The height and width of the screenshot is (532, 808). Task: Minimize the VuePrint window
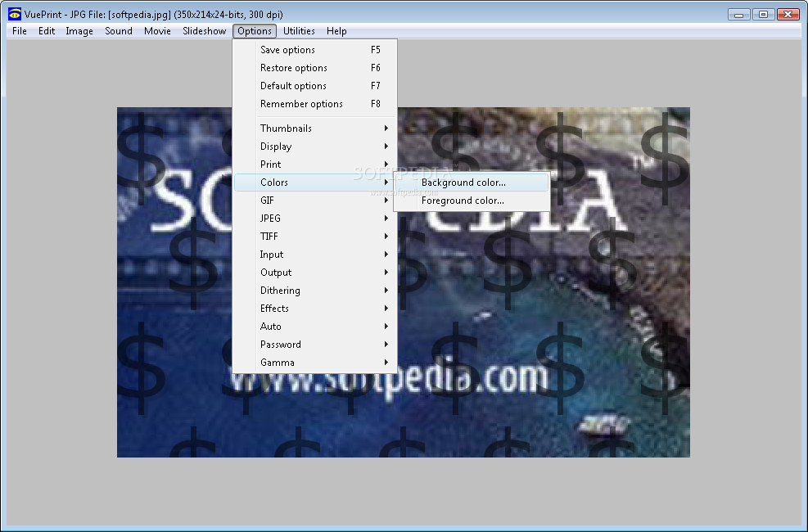(x=739, y=15)
